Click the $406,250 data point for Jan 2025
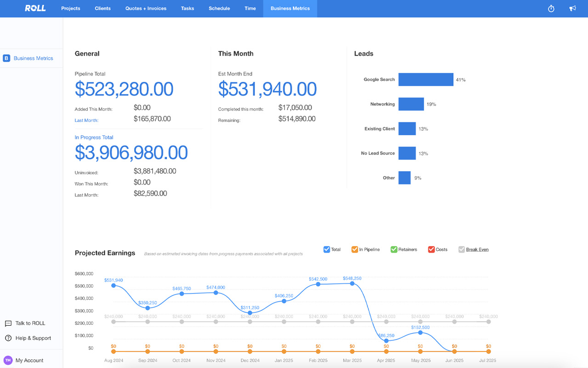 [x=284, y=301]
